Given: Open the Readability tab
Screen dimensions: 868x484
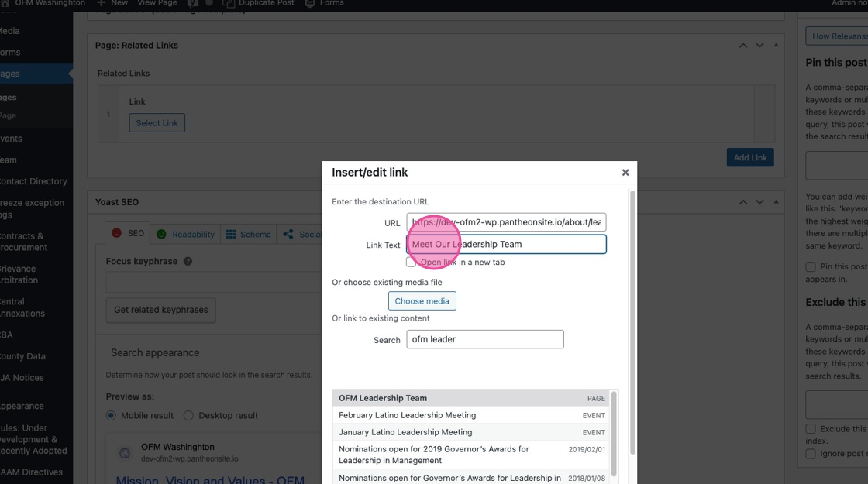Looking at the screenshot, I should 185,235.
